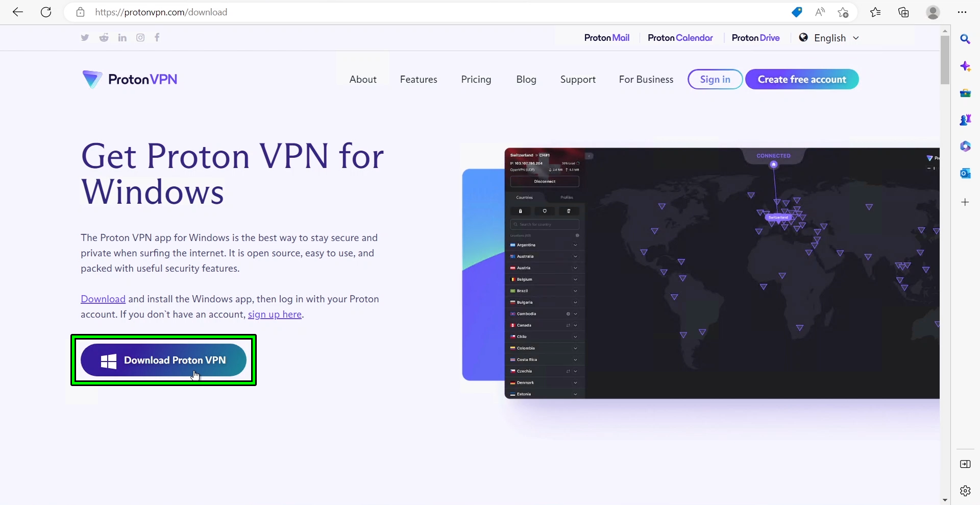
Task: Open the Edge search sidebar
Action: tap(966, 39)
